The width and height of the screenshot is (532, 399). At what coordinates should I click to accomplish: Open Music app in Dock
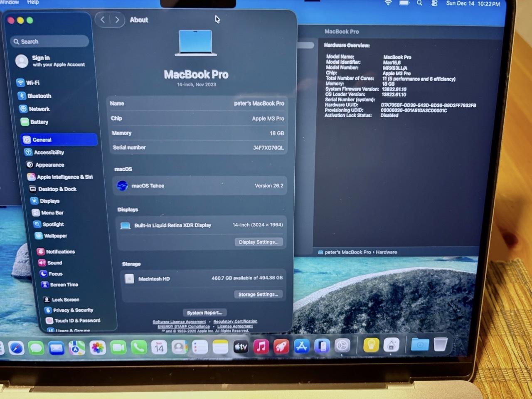click(x=261, y=346)
